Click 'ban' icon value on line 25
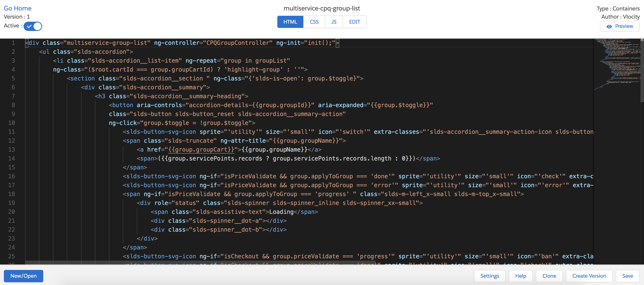Screen dimensions: 644x285 click(x=546, y=256)
